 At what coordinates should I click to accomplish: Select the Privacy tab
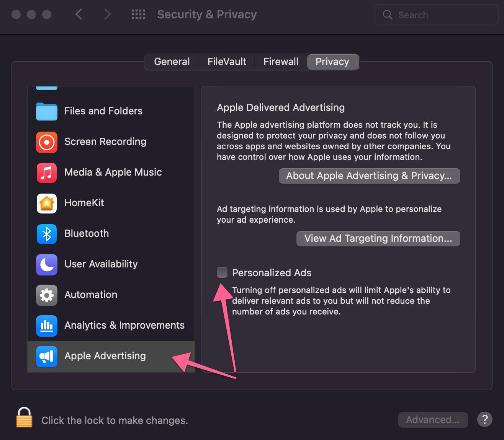pos(332,62)
